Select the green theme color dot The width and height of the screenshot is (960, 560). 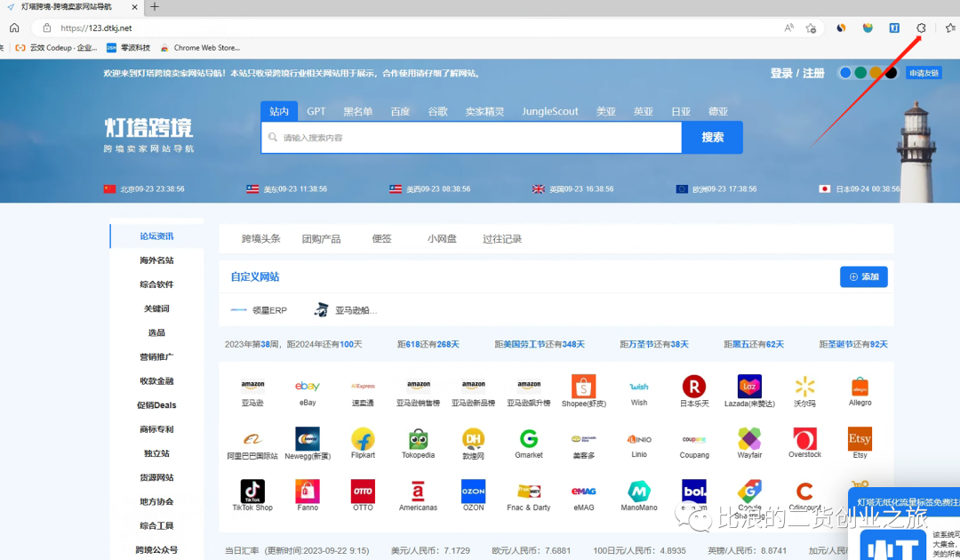[860, 73]
